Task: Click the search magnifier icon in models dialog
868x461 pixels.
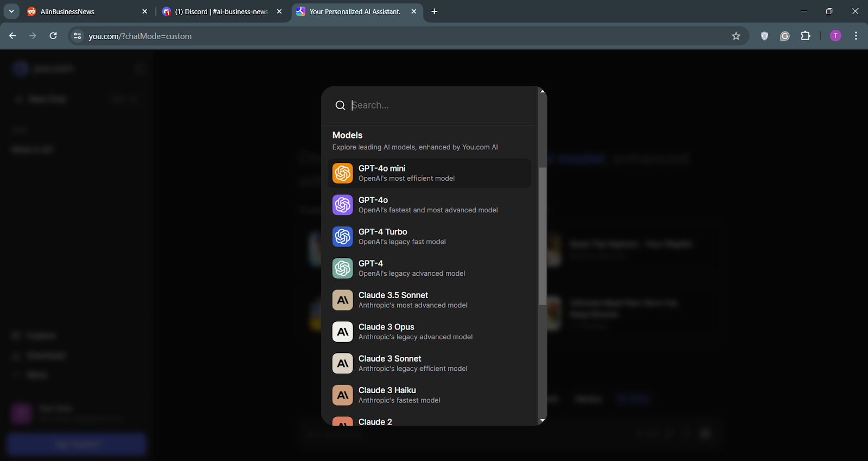Action: coord(340,105)
